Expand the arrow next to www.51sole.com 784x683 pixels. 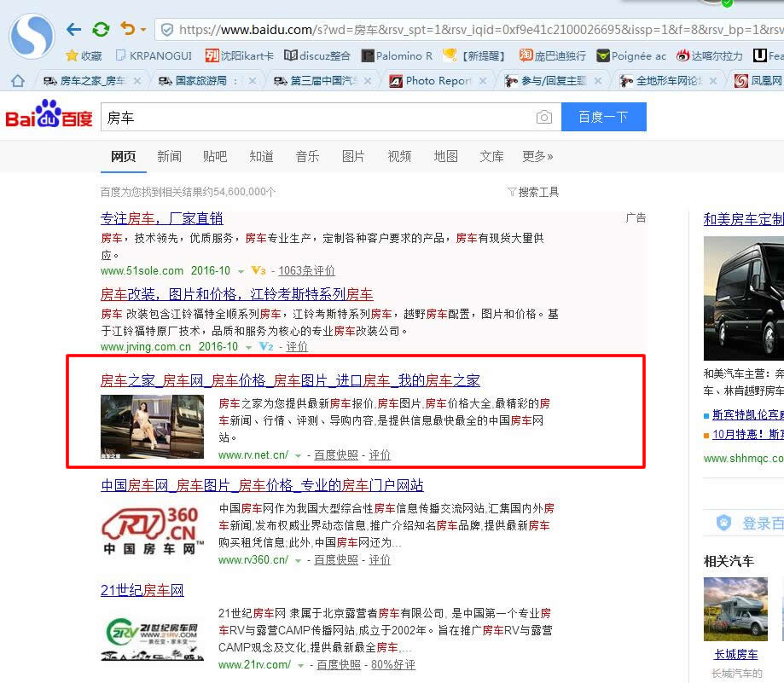point(241,271)
